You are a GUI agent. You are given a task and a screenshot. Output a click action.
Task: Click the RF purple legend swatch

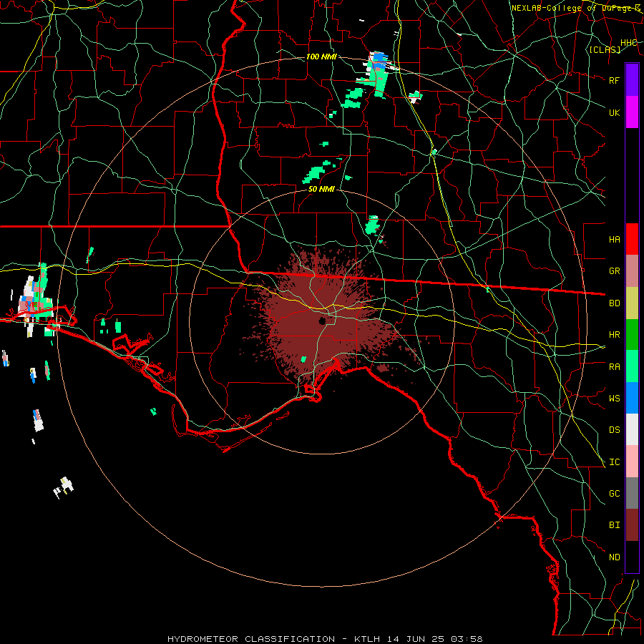pyautogui.click(x=632, y=80)
